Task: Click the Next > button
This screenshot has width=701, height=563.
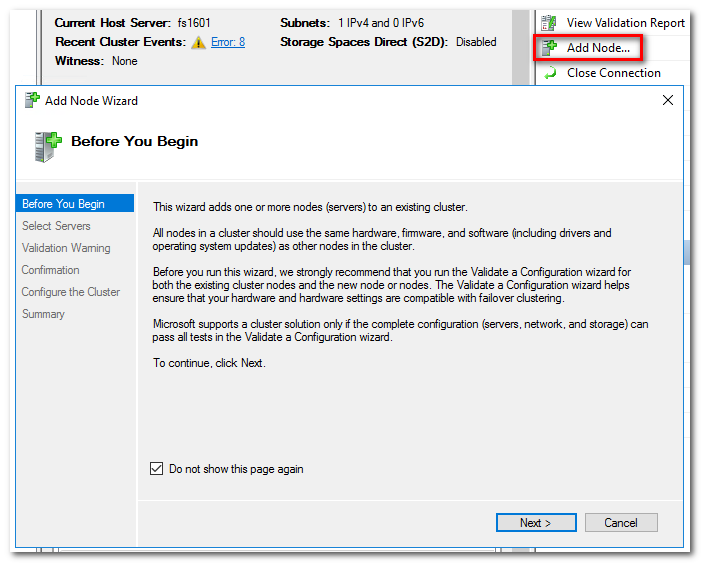Action: (x=536, y=523)
